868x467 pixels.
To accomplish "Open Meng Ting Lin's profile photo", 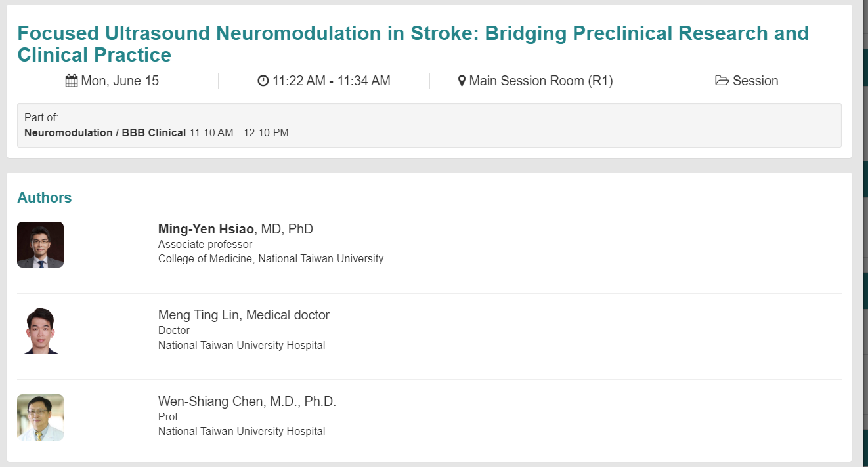I will point(40,331).
